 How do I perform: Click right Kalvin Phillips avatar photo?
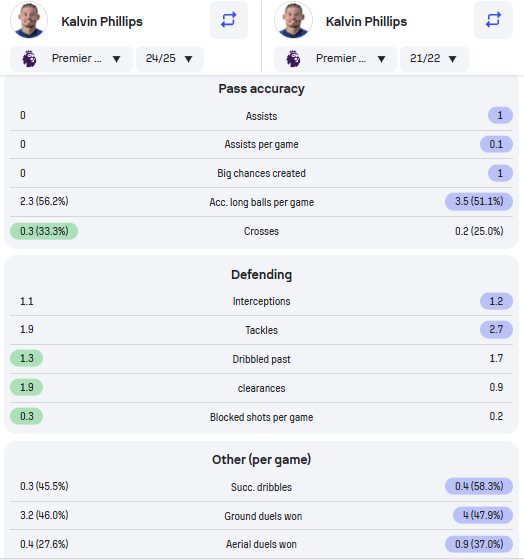tap(293, 20)
